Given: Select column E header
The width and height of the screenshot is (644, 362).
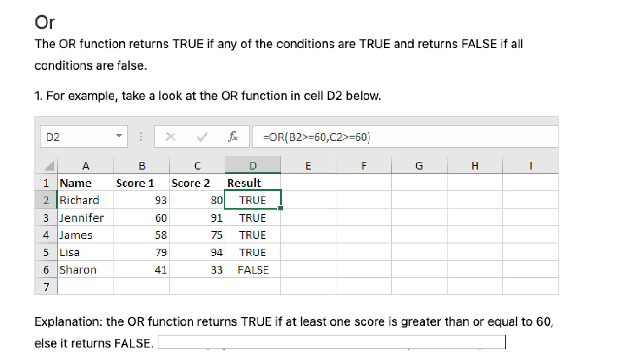Looking at the screenshot, I should [308, 165].
